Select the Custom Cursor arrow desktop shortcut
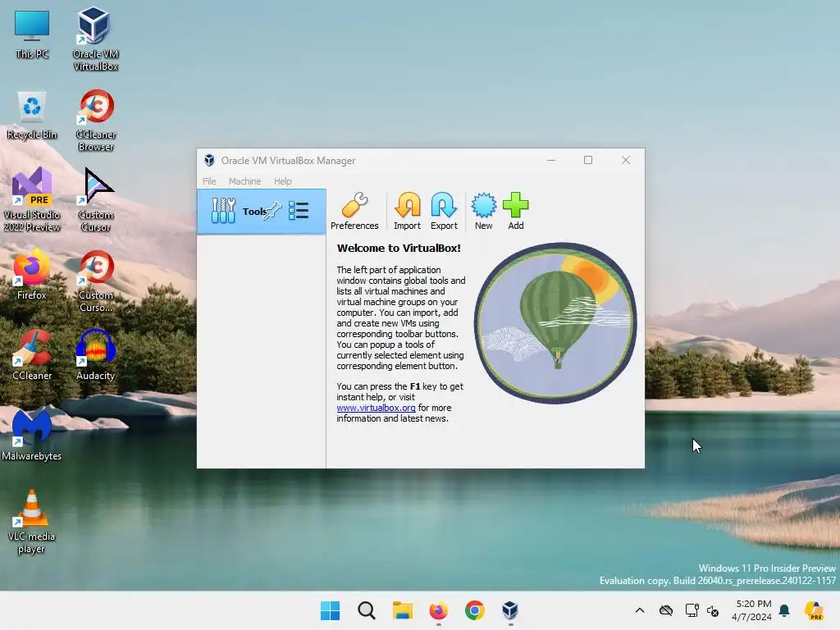This screenshot has width=840, height=630. point(96,199)
